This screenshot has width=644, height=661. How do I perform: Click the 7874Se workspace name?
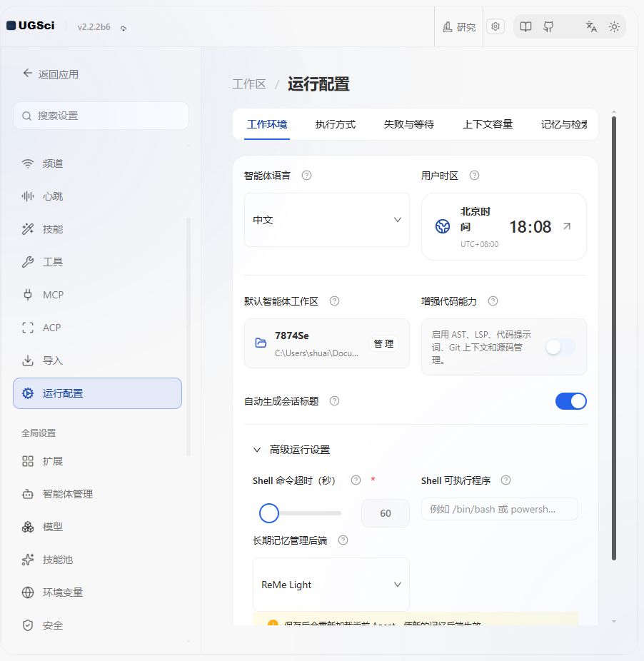click(292, 335)
